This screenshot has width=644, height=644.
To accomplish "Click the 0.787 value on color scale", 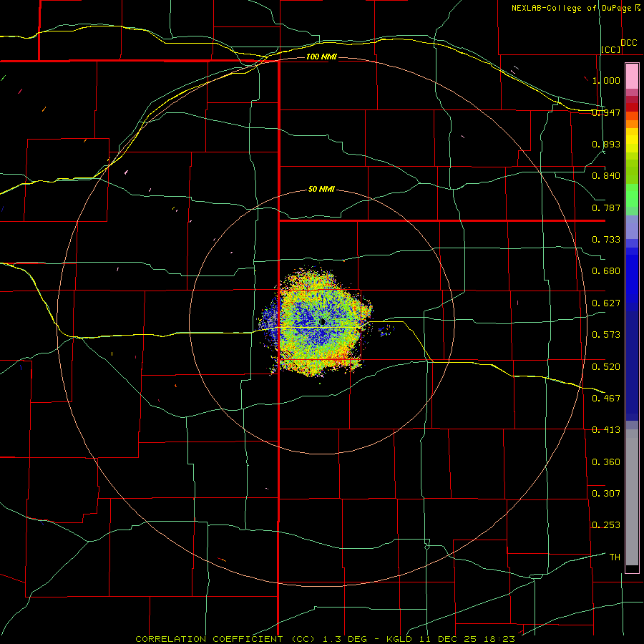I will point(606,208).
